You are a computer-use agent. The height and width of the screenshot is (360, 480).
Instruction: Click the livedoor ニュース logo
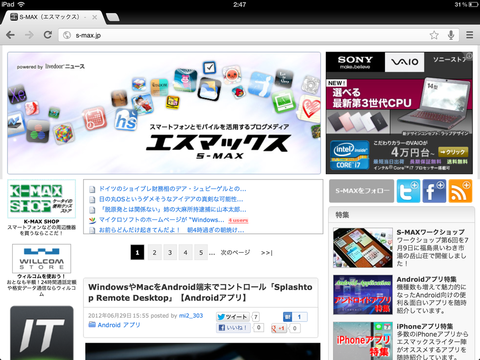(65, 66)
